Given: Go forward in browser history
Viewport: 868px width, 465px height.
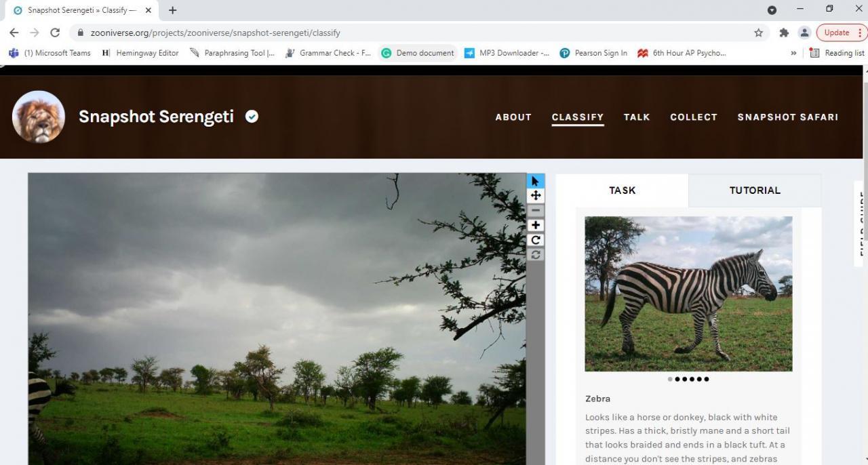Looking at the screenshot, I should click(x=35, y=33).
